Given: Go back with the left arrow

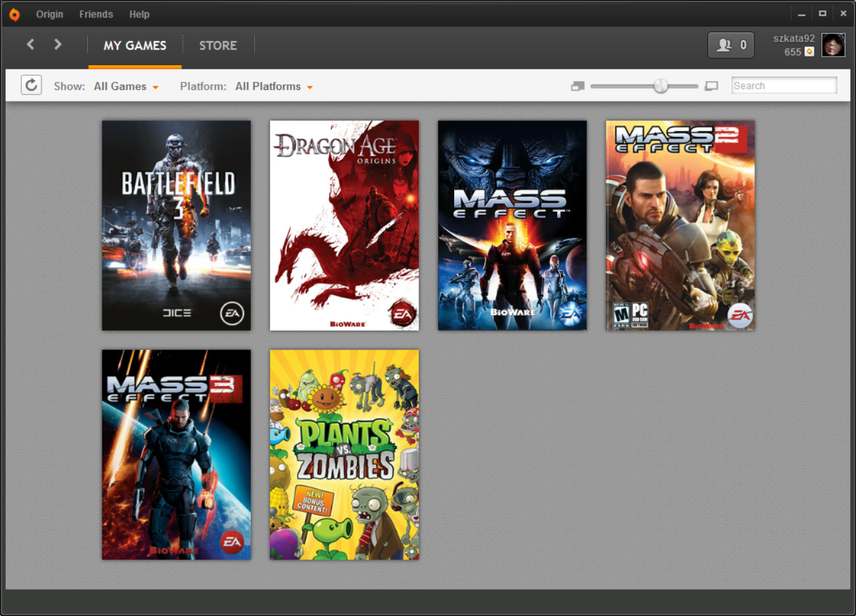Looking at the screenshot, I should 30,44.
